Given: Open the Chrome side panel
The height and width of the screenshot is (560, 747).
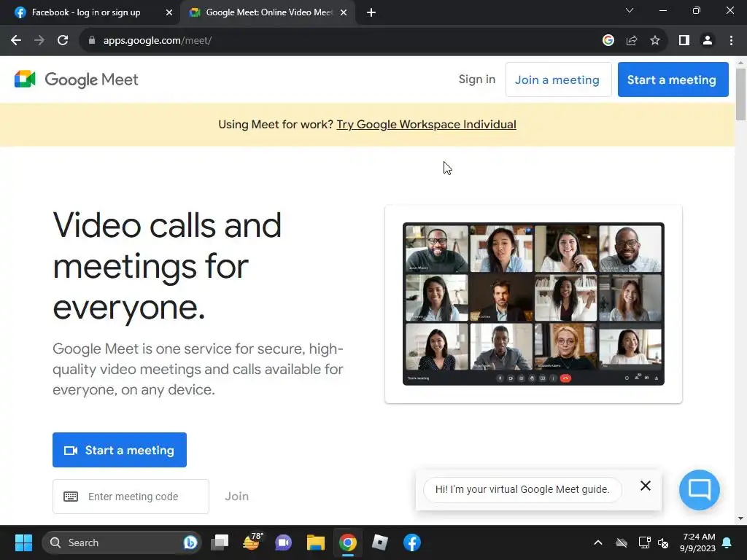Looking at the screenshot, I should 684,41.
